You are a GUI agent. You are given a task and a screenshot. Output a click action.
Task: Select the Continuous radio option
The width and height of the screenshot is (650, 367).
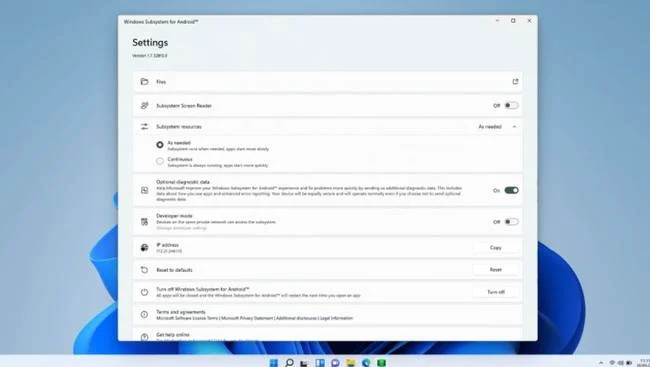coord(160,161)
